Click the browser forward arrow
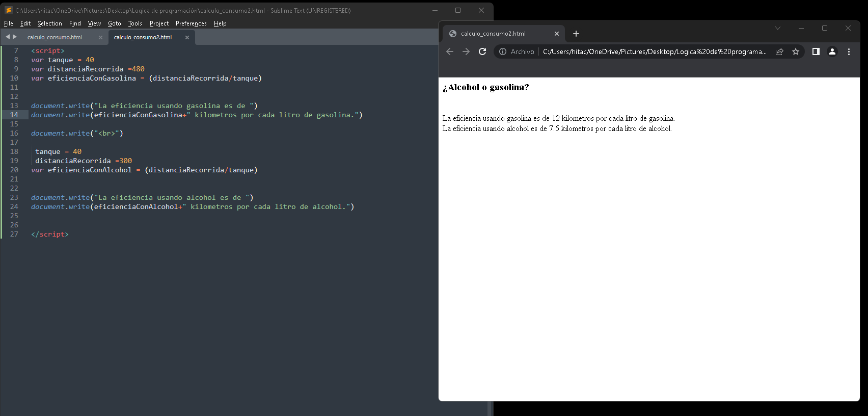 pyautogui.click(x=466, y=51)
